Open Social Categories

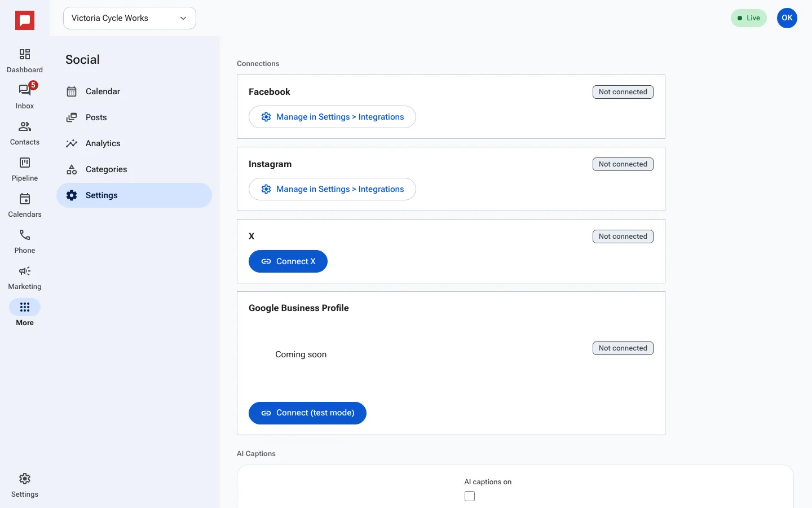point(134,169)
